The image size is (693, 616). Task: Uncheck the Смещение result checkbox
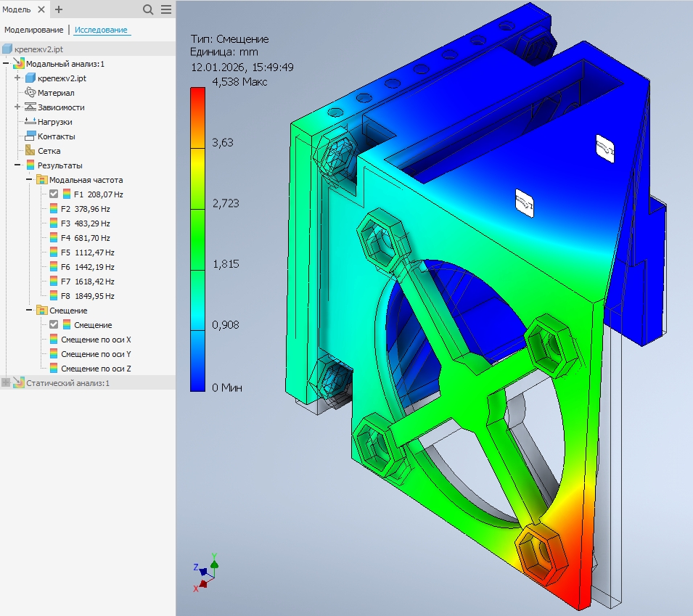click(54, 325)
